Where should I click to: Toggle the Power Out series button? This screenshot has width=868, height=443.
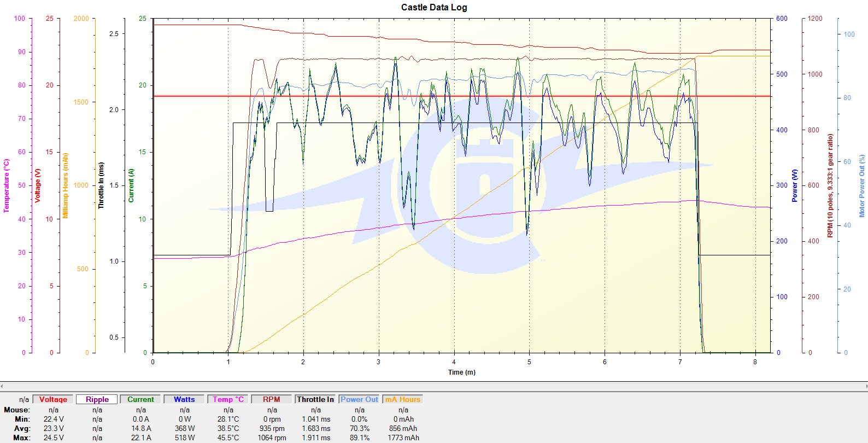359,399
